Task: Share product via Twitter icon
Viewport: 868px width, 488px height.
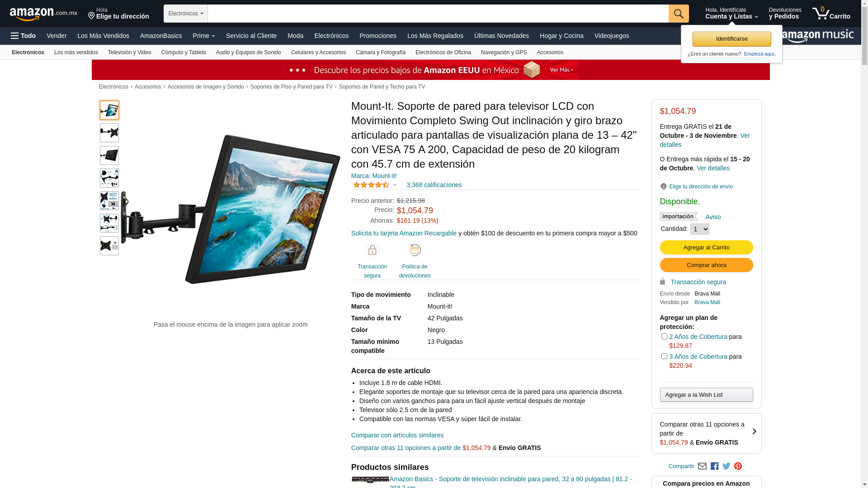Action: 726,466
